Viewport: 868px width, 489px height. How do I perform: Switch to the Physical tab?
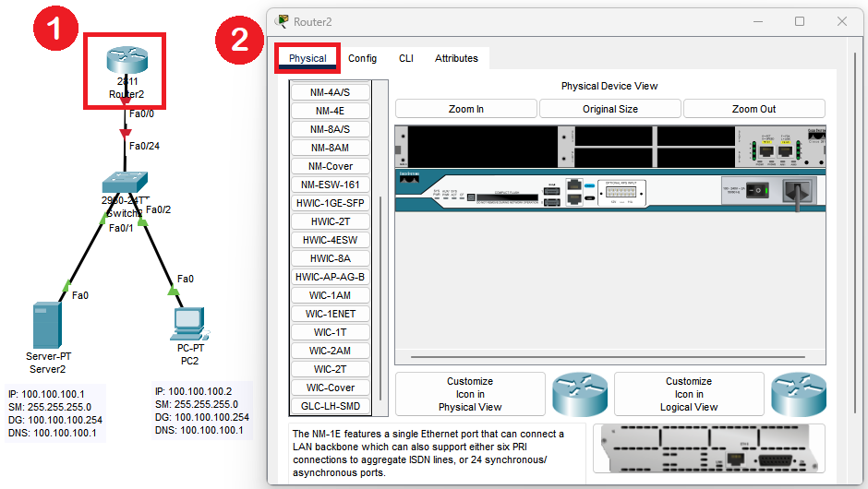[x=307, y=58]
